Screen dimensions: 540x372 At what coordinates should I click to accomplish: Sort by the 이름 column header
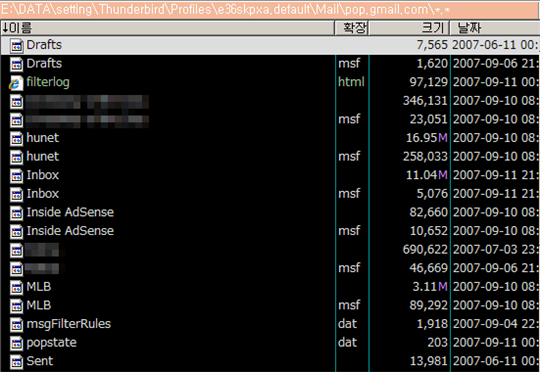pos(167,28)
